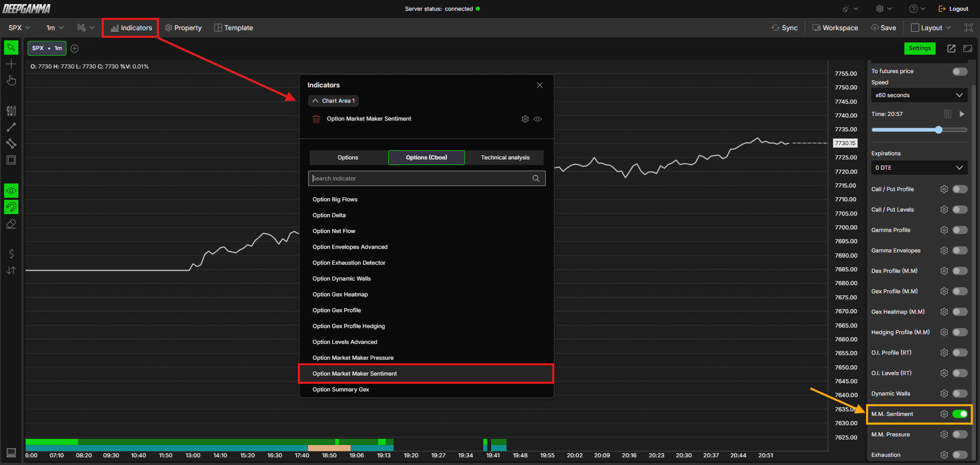The height and width of the screenshot is (465, 980).
Task: Open gear settings for Dynamic Walls
Action: pyautogui.click(x=944, y=393)
